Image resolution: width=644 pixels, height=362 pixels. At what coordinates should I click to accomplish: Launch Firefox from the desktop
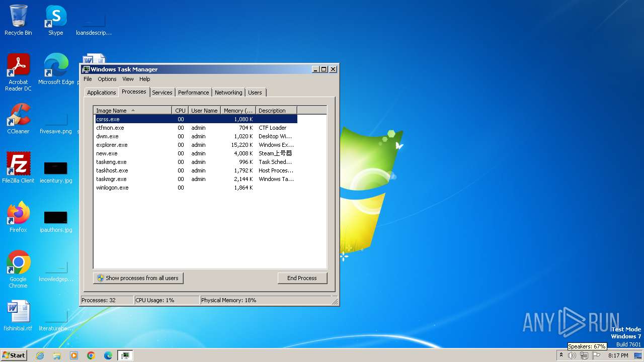pyautogui.click(x=18, y=217)
